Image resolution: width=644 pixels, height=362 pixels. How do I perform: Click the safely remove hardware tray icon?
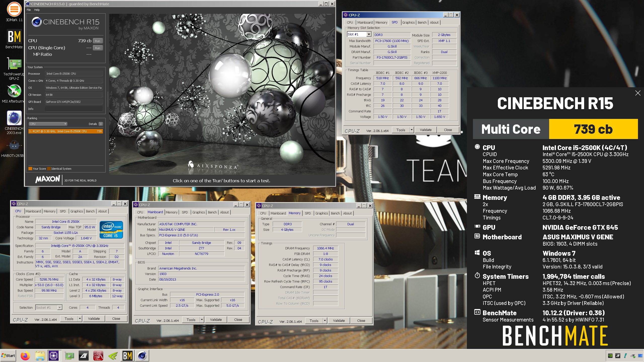(x=633, y=356)
